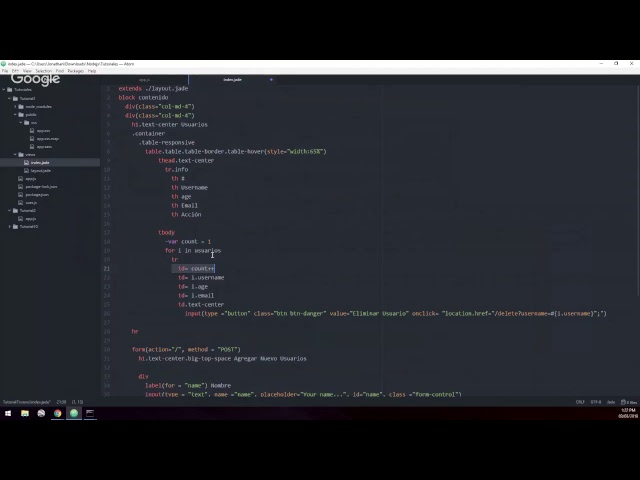
Task: Click the 'Eliminar Usuario' value in code
Action: [380, 313]
